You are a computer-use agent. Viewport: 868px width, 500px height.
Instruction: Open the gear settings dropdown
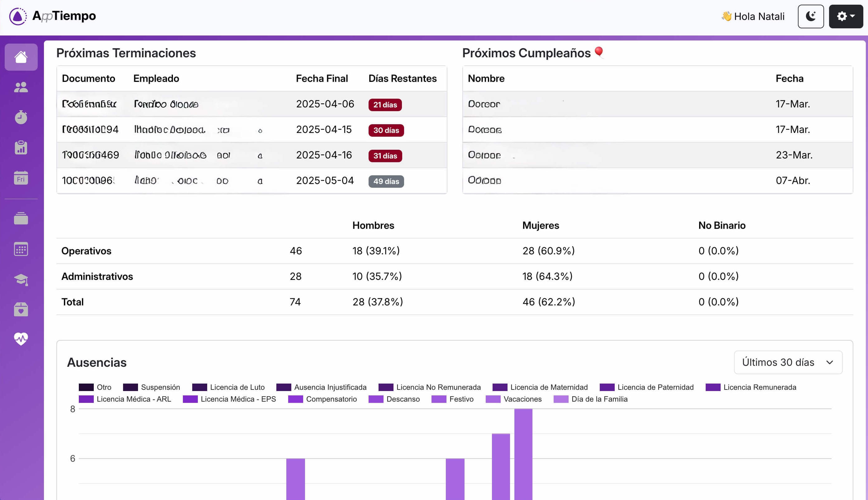pyautogui.click(x=845, y=17)
